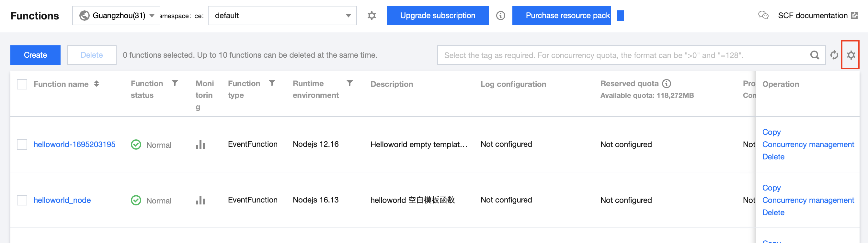Open Concurrency management for helloworld_node
Screen dimensions: 868x243
[808, 200]
